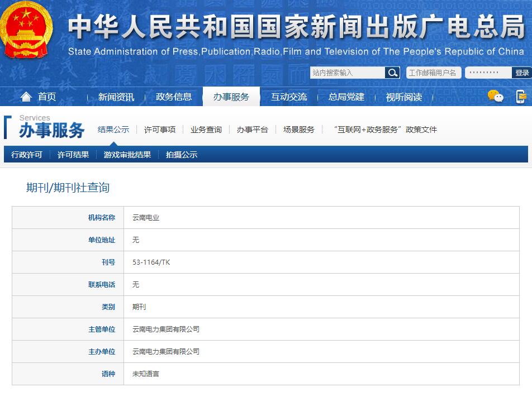The image size is (532, 397).
Task: Click the 主办单位 row label
Action: coord(102,352)
